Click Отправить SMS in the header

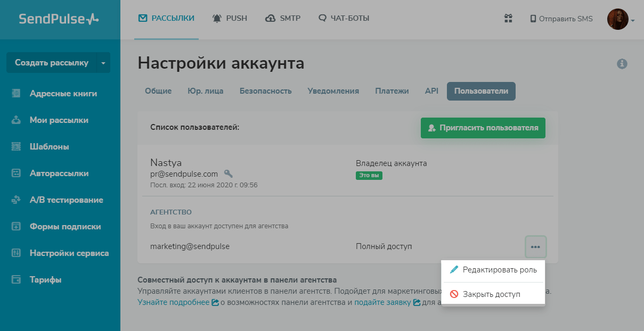pos(561,19)
